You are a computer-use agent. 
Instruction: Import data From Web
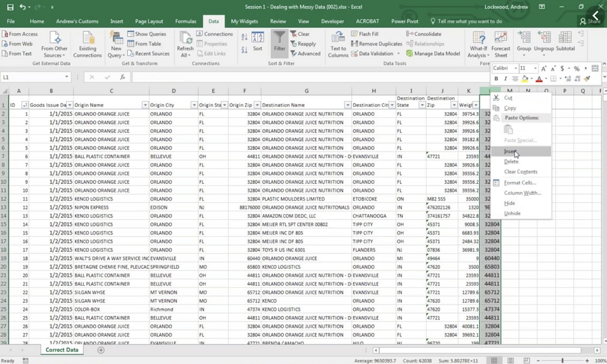click(x=17, y=44)
